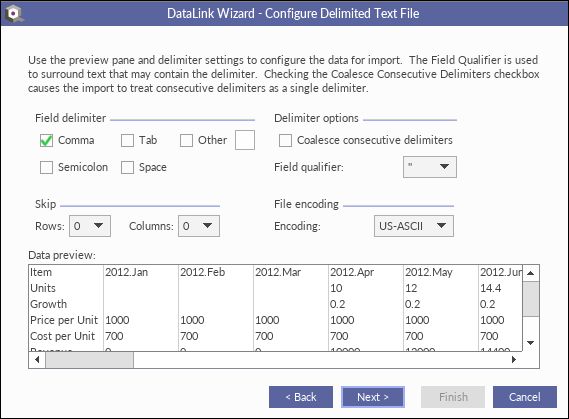The image size is (569, 419).
Task: Select the '2012.May' column header cell
Action: click(441, 272)
